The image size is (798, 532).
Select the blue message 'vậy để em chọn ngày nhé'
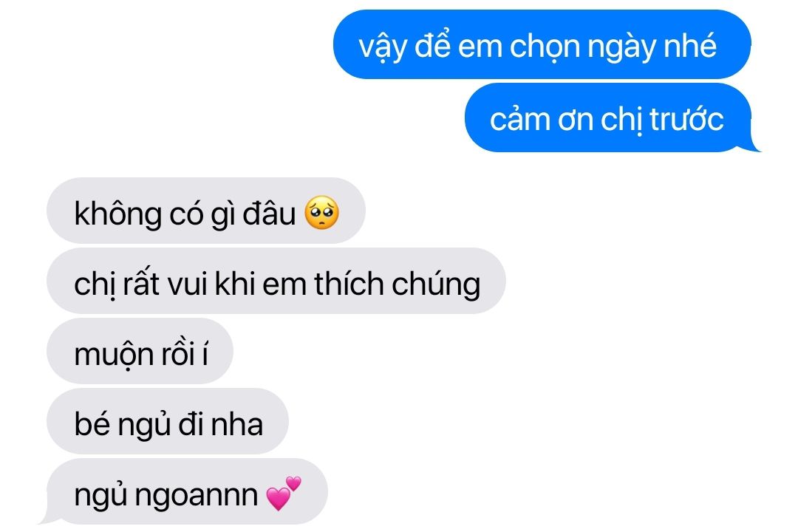[x=542, y=44]
